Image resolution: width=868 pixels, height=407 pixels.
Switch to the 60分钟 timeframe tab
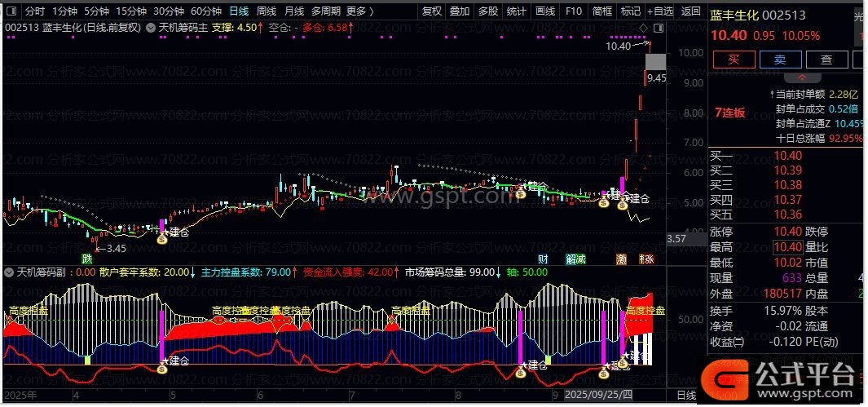(x=205, y=11)
